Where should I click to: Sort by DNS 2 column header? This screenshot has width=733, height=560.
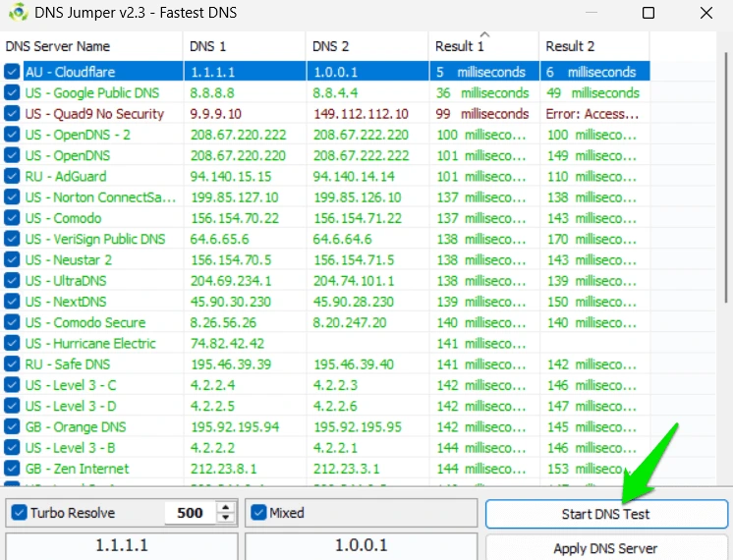click(367, 46)
